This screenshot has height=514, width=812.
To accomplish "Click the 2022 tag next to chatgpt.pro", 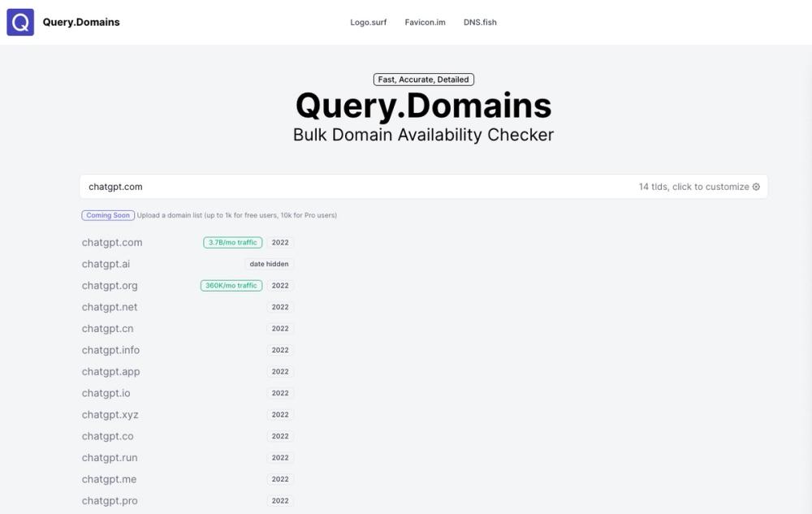I will (x=280, y=501).
